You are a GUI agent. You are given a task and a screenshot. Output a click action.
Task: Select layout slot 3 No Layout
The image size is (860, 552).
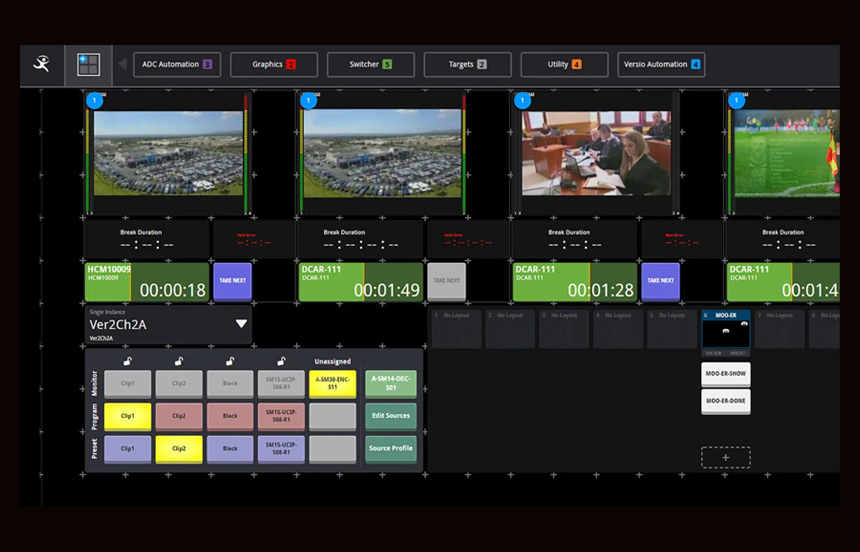click(x=564, y=329)
